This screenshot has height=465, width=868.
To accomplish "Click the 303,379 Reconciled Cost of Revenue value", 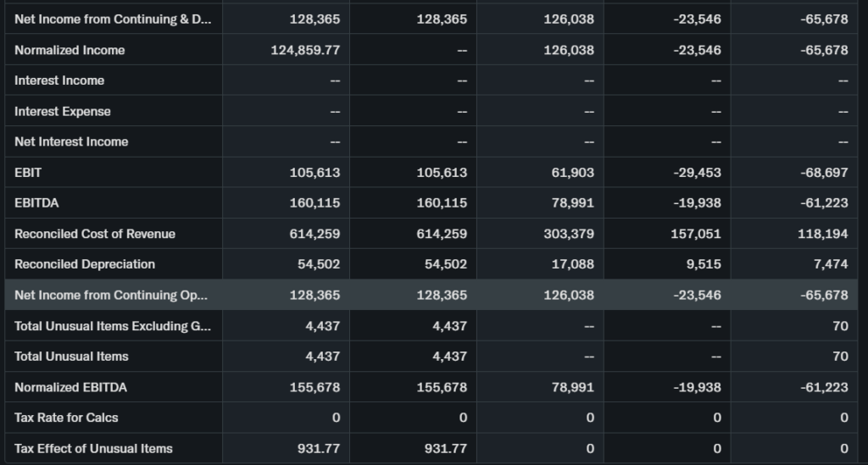I will 569,234.
